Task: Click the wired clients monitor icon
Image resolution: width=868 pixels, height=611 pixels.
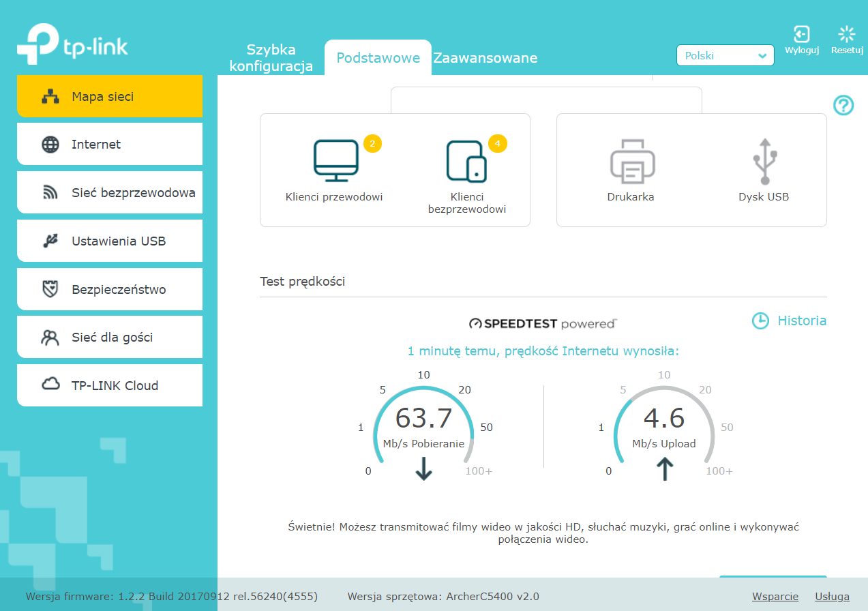Action: pyautogui.click(x=335, y=161)
